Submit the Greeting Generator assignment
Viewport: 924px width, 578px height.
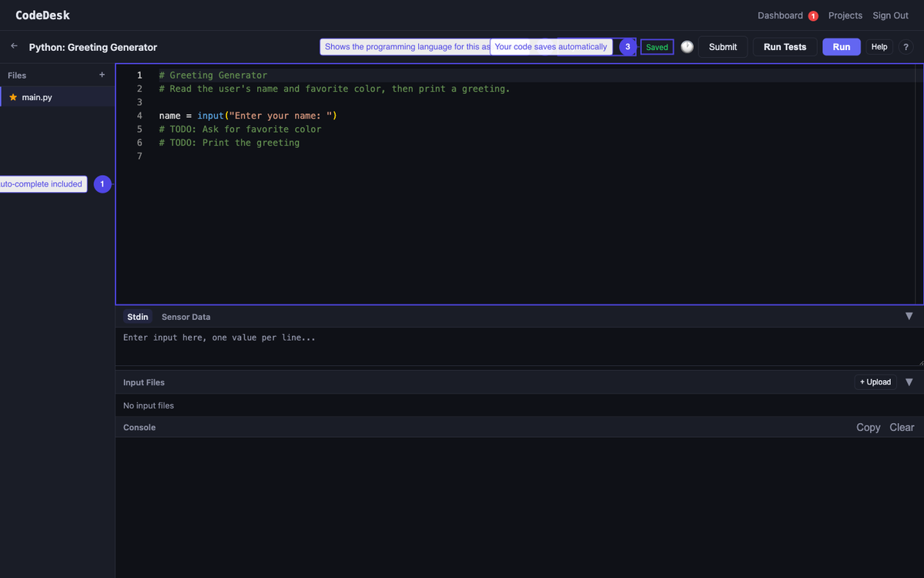(x=722, y=46)
